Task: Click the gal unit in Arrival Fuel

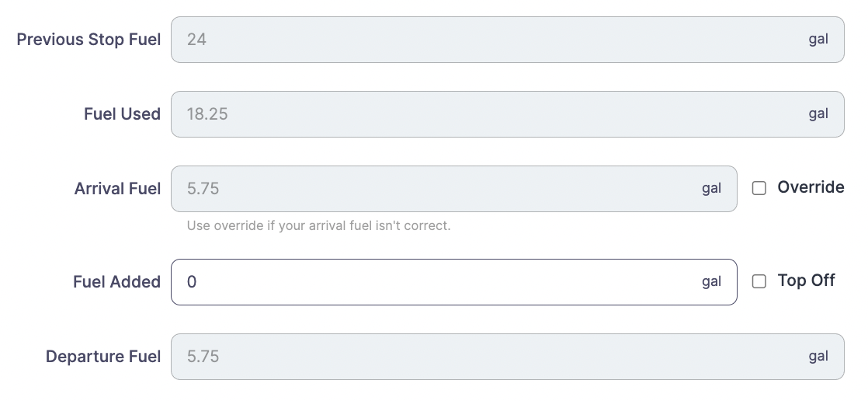Action: pos(711,189)
